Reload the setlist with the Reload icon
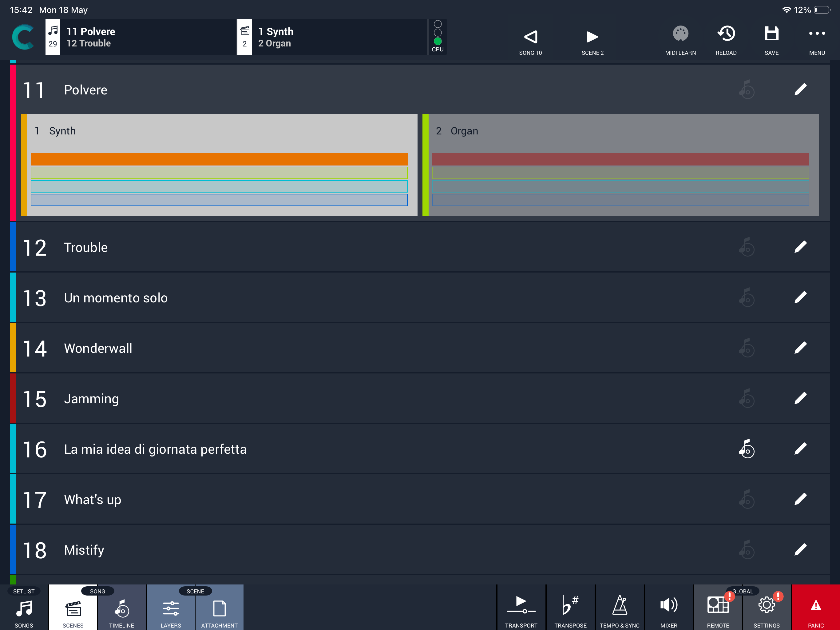The height and width of the screenshot is (630, 840). [726, 34]
